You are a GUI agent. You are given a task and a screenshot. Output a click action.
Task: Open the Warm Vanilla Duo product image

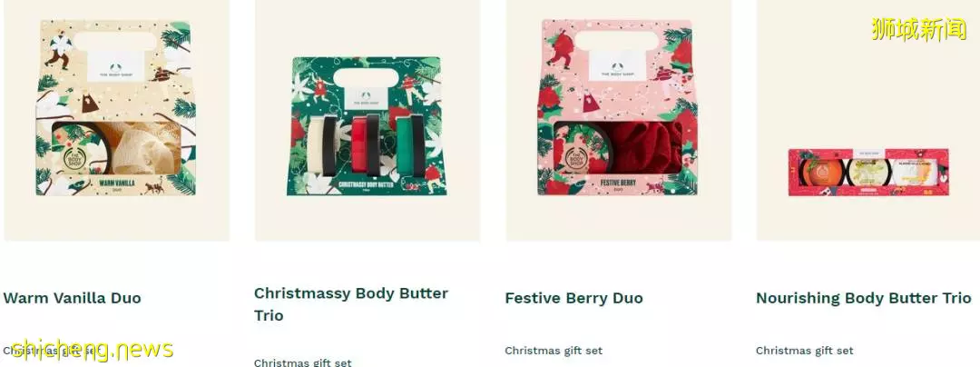[116, 119]
